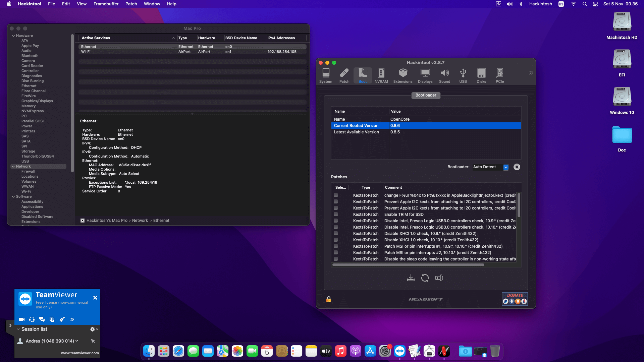
Task: Start TeamViewer video call icon
Action: pos(22,319)
